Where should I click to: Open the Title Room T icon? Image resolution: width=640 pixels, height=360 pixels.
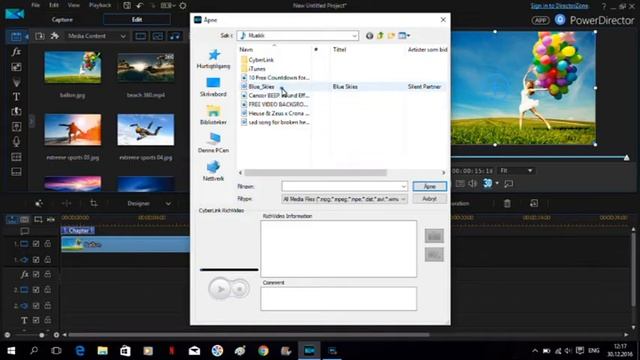pos(16,97)
